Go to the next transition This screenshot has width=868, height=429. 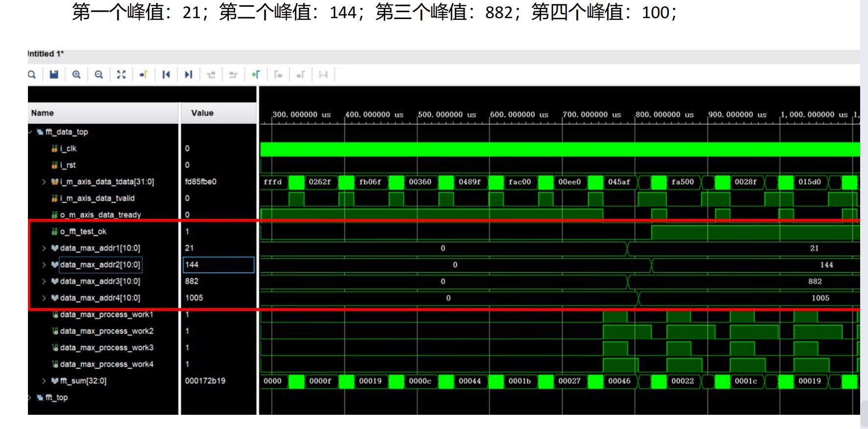pos(233,74)
